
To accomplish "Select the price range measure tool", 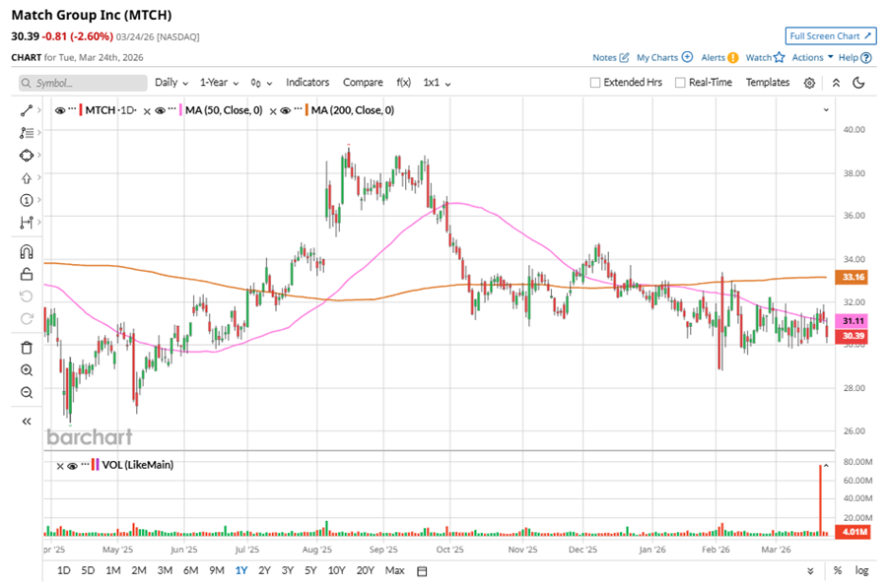I will (27, 223).
